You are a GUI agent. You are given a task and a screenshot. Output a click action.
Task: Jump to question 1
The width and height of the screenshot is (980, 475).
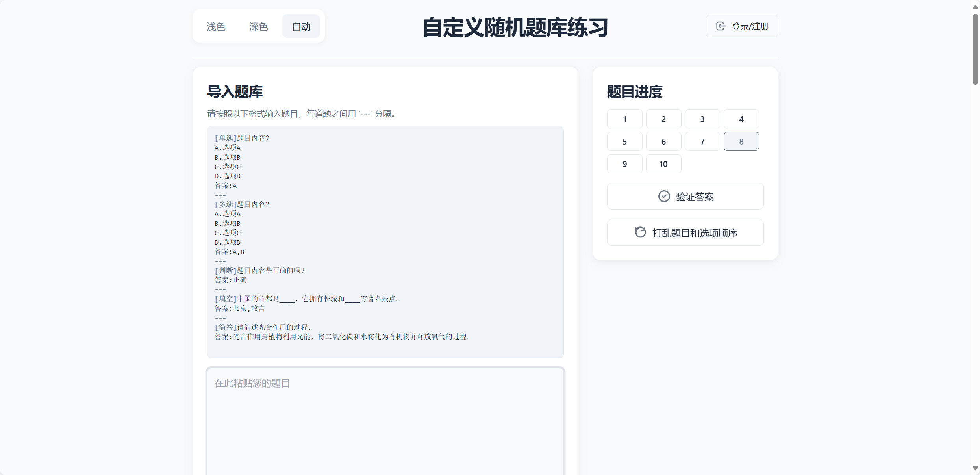coord(624,119)
